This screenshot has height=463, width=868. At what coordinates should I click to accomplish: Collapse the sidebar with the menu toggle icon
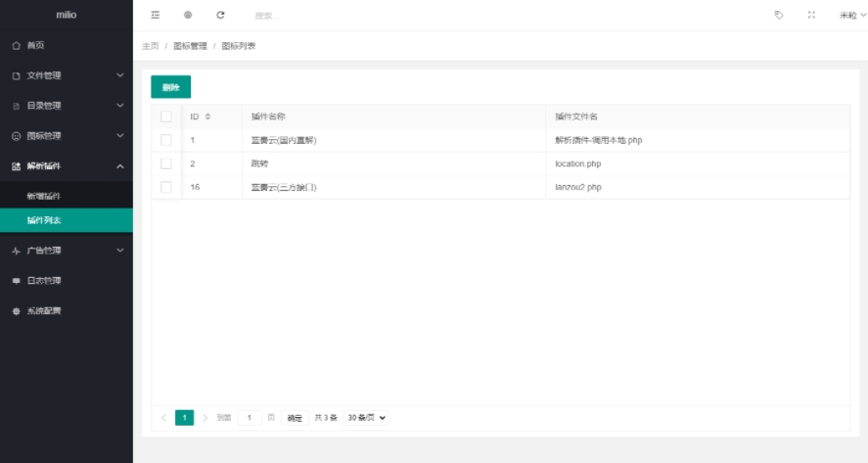pyautogui.click(x=156, y=15)
